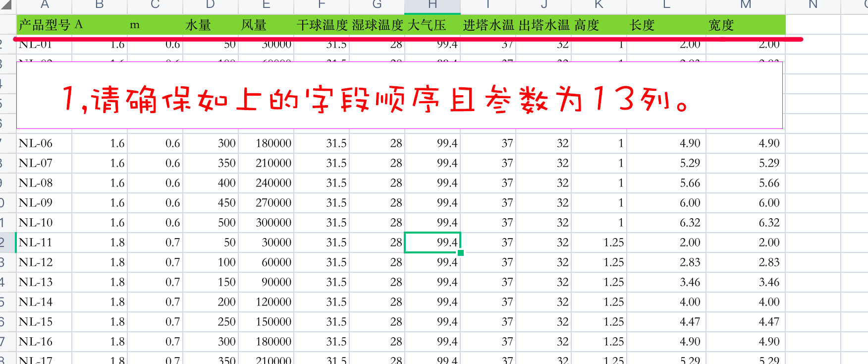Select the NL-11 product model cell
This screenshot has width=868, height=364.
click(44, 243)
